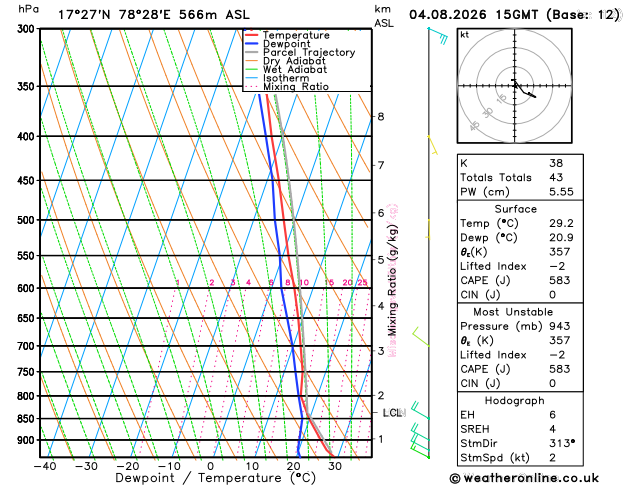Click the StmDir value 313°

(562, 443)
